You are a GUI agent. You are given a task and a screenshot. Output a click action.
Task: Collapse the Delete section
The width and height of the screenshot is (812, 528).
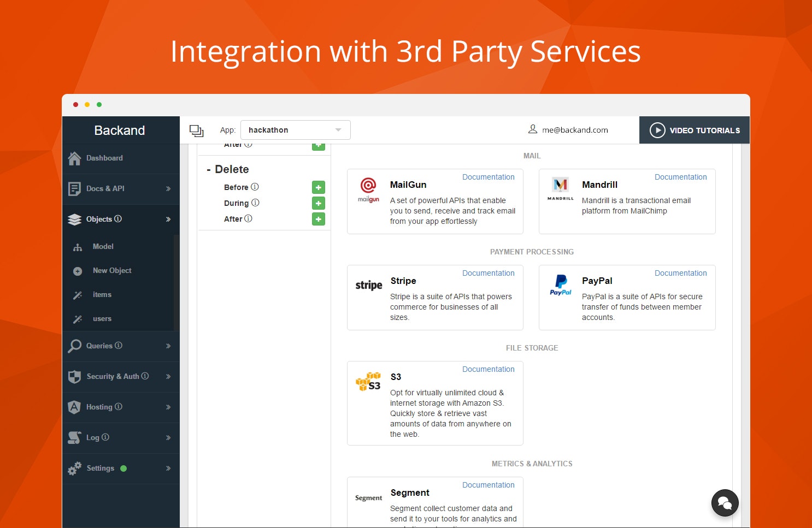tap(209, 170)
